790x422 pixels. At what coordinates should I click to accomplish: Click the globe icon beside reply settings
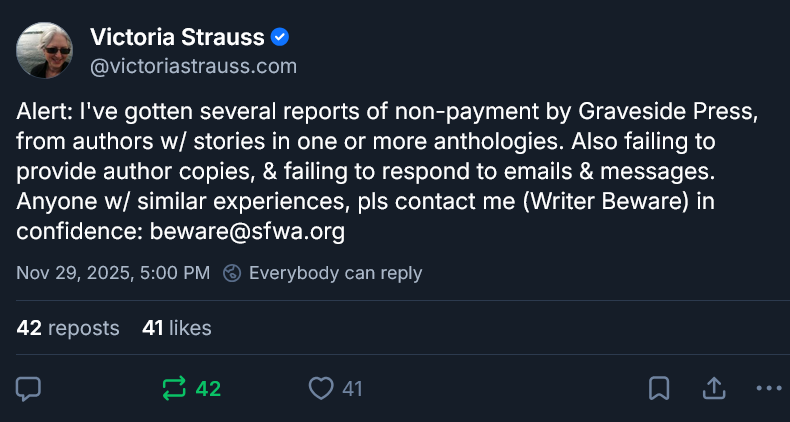(x=232, y=273)
